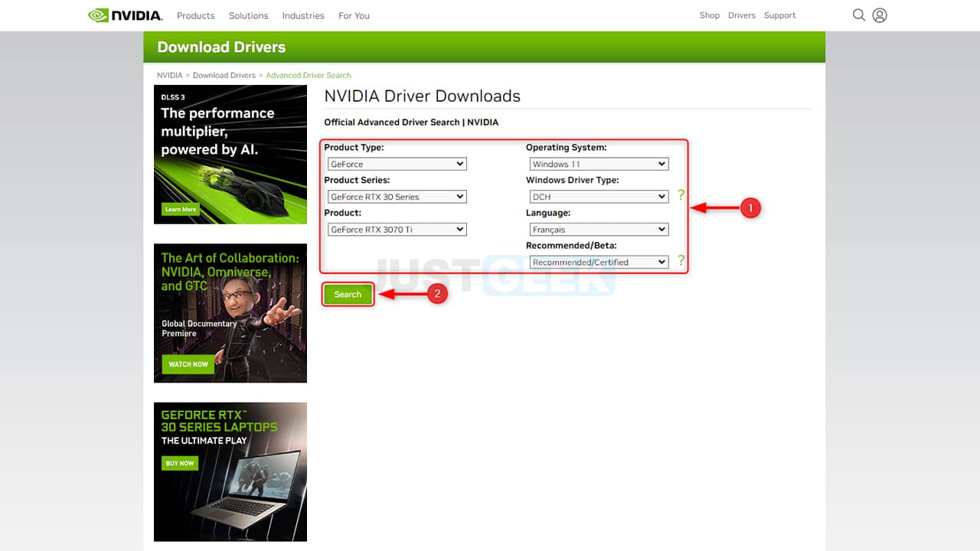Open the For You menu
Viewport: 980px width, 551px height.
[x=354, y=15]
